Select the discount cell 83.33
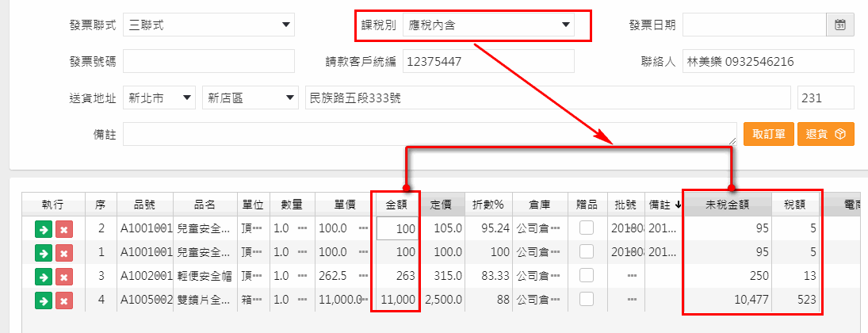The height and width of the screenshot is (333, 868). coord(488,276)
